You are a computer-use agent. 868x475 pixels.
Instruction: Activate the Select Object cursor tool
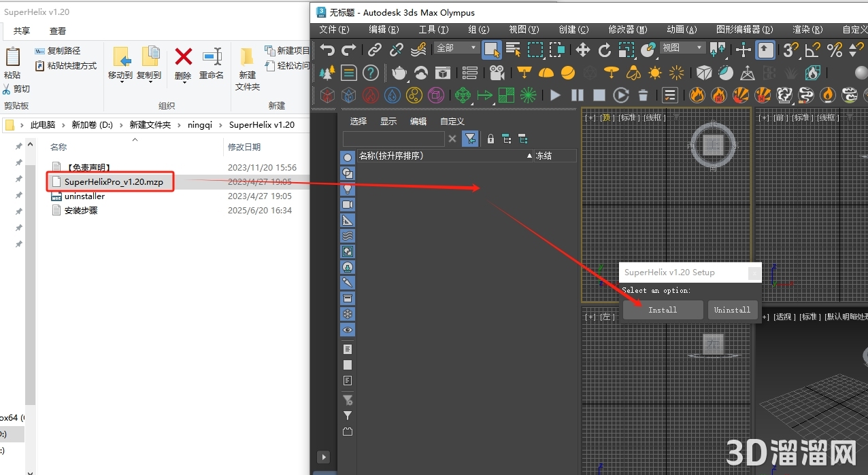[x=492, y=50]
